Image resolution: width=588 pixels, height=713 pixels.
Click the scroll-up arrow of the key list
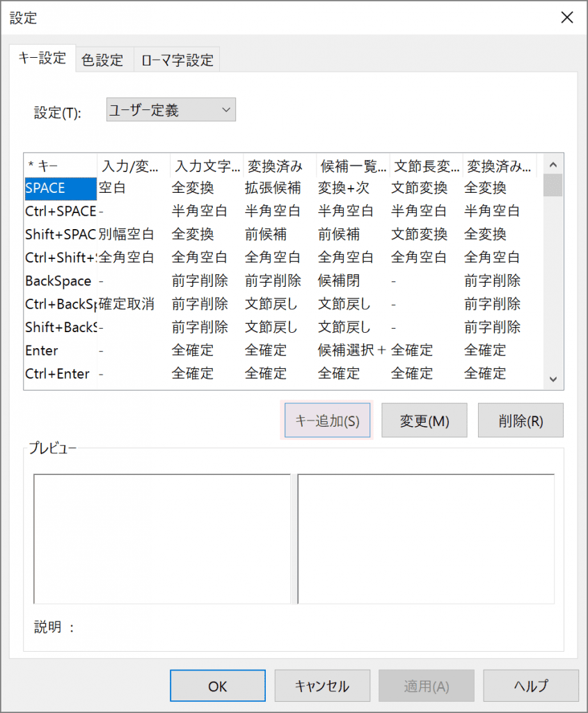[x=553, y=165]
